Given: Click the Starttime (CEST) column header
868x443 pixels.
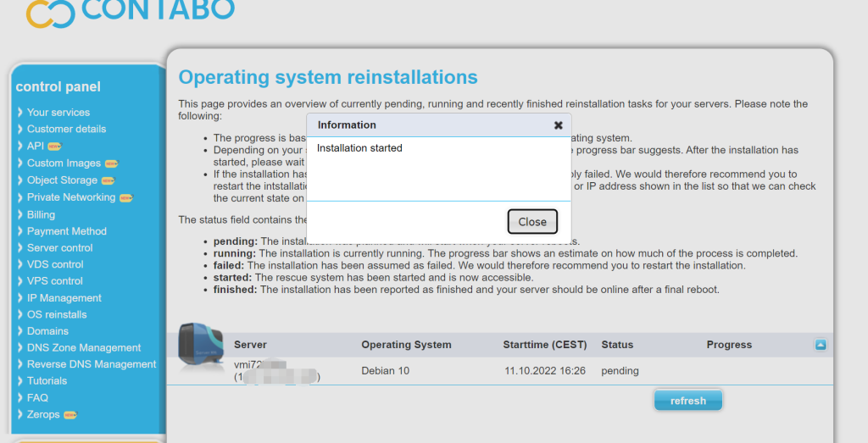Looking at the screenshot, I should point(545,345).
